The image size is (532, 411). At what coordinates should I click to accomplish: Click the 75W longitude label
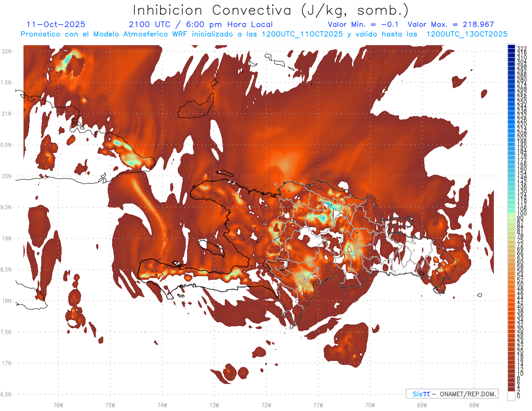110,405
